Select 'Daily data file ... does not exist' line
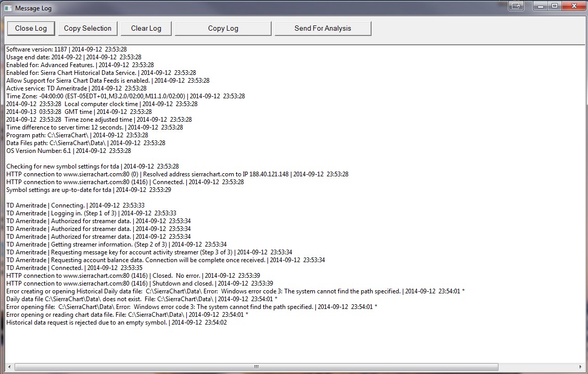The image size is (588, 374). click(142, 300)
